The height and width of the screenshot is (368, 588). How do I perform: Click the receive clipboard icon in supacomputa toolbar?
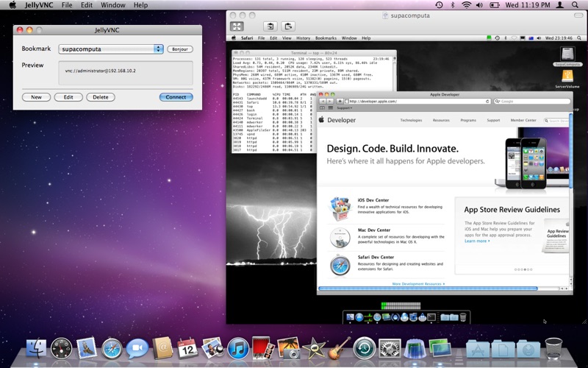pos(270,26)
